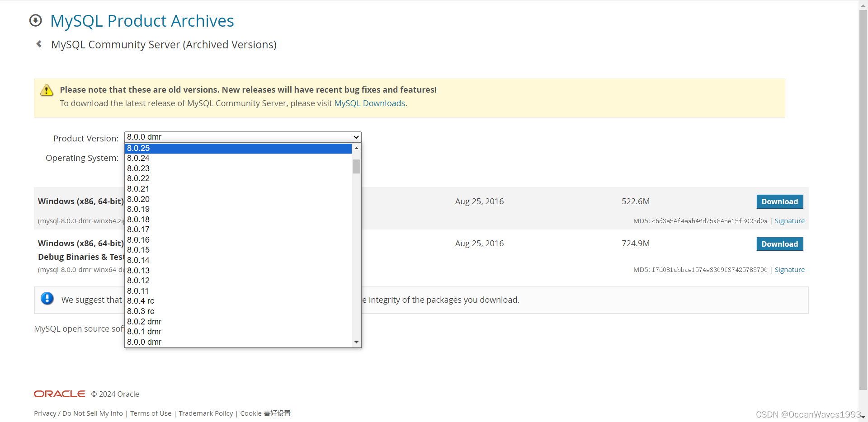Choose version 8.0.22 option
This screenshot has width=868, height=422.
(238, 178)
